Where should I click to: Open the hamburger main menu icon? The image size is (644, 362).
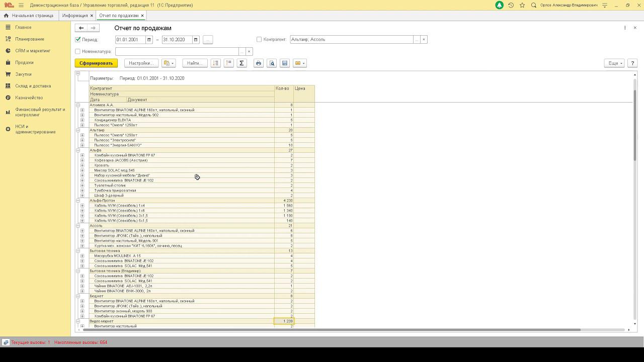[21, 5]
